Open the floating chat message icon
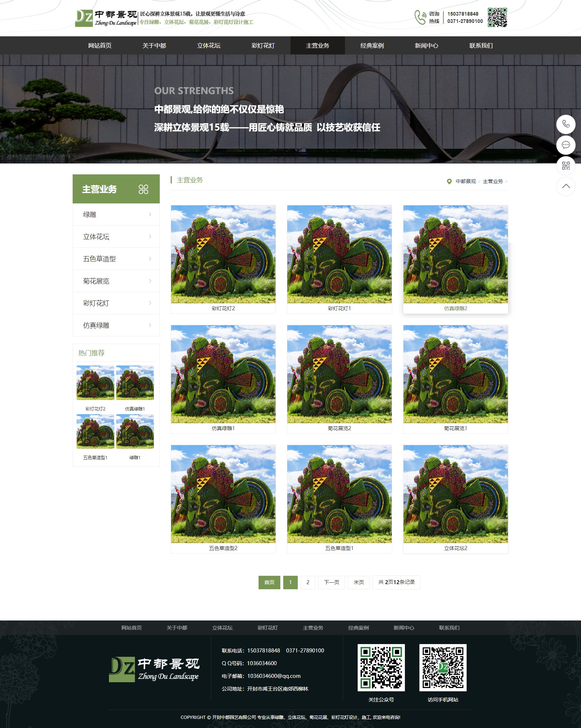 pos(566,145)
